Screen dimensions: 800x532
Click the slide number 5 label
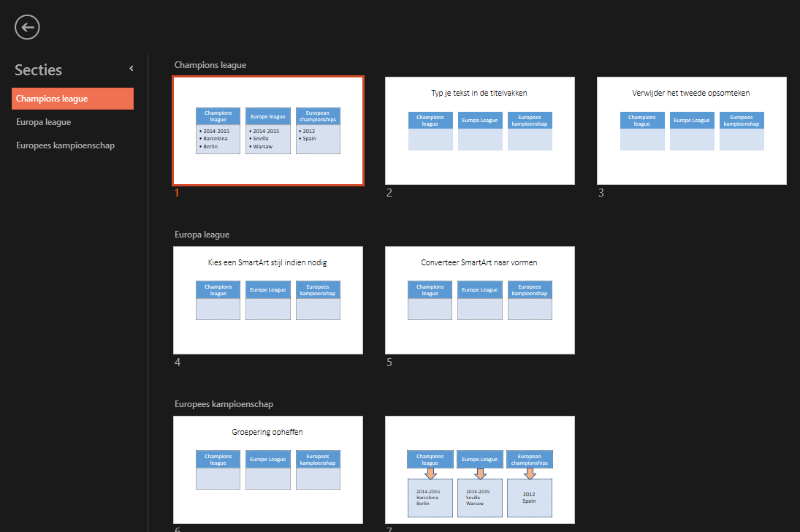pyautogui.click(x=389, y=362)
